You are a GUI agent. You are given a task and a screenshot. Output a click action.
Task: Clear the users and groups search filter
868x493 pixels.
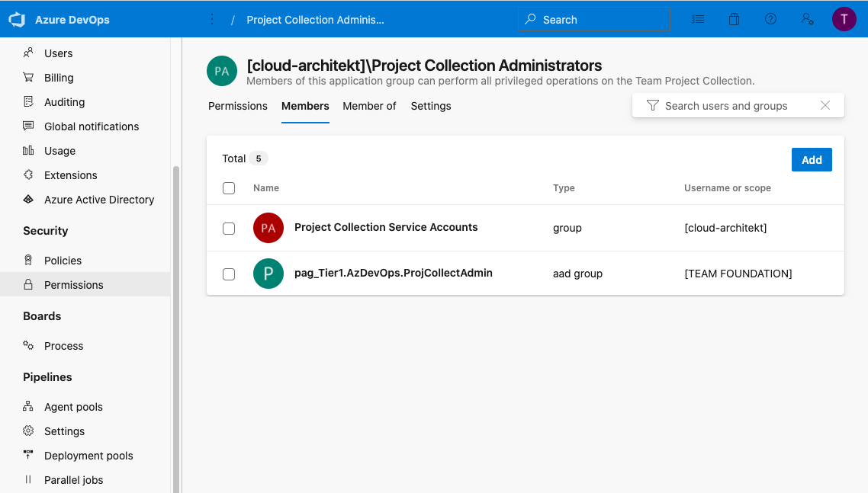coord(825,105)
